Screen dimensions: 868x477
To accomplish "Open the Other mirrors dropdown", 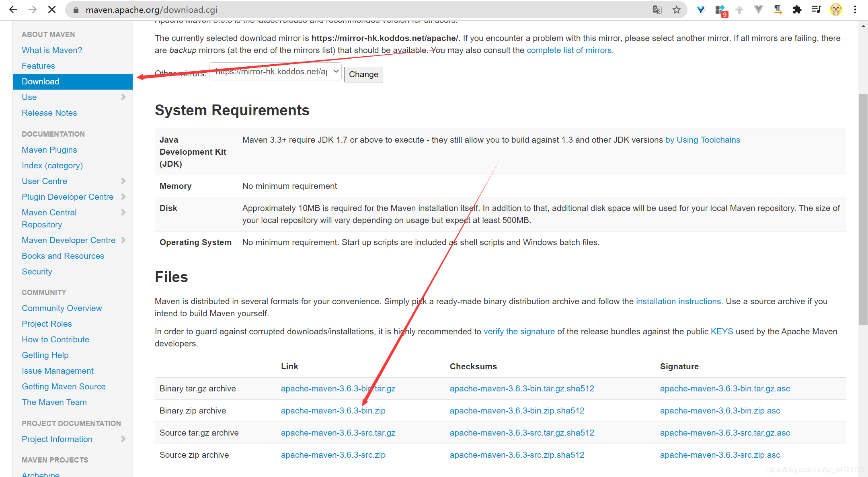I will click(x=275, y=72).
